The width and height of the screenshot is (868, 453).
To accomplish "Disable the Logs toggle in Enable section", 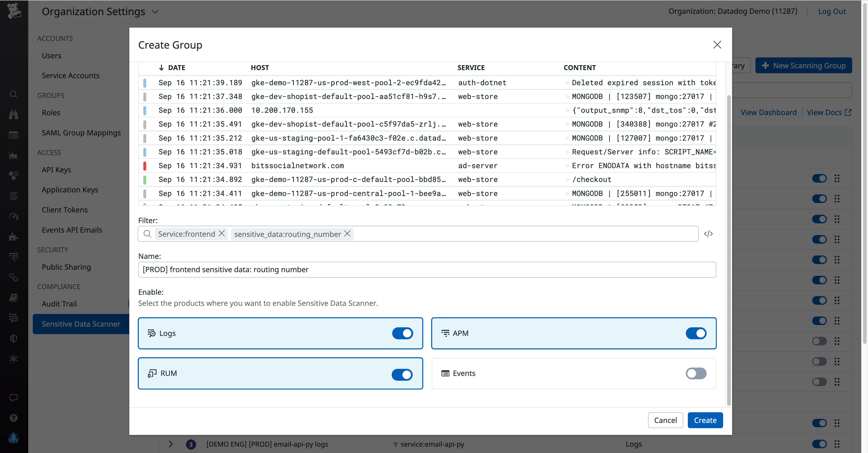I will coord(402,333).
